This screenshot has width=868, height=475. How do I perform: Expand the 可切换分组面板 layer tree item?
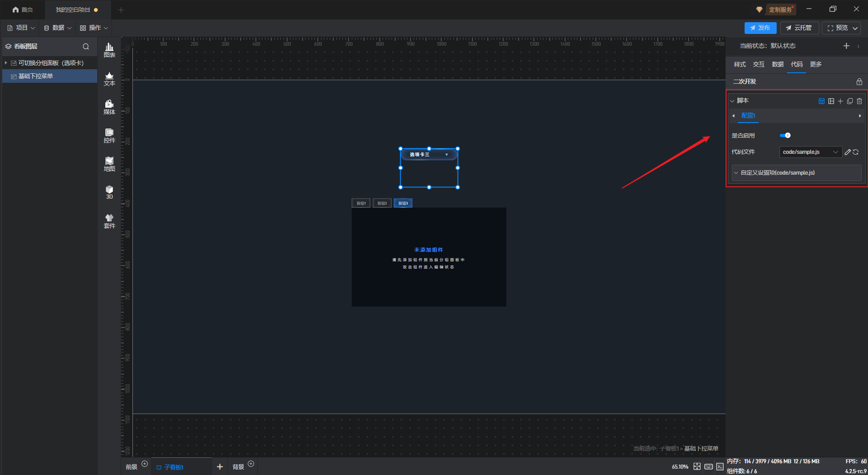click(x=6, y=63)
